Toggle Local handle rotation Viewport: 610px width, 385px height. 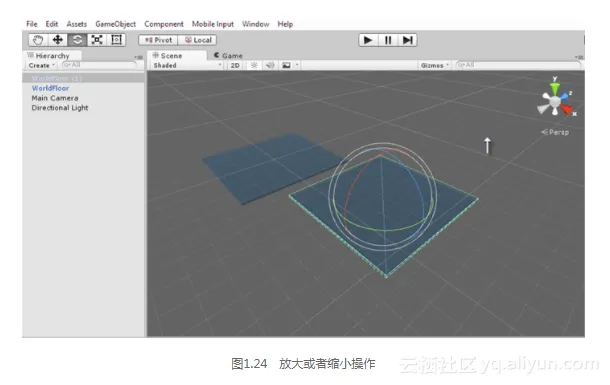click(198, 40)
